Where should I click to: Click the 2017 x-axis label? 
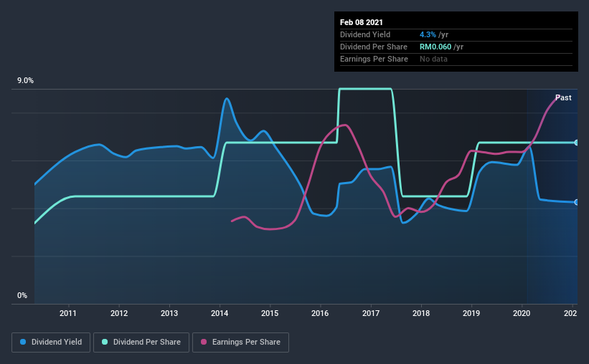371,313
